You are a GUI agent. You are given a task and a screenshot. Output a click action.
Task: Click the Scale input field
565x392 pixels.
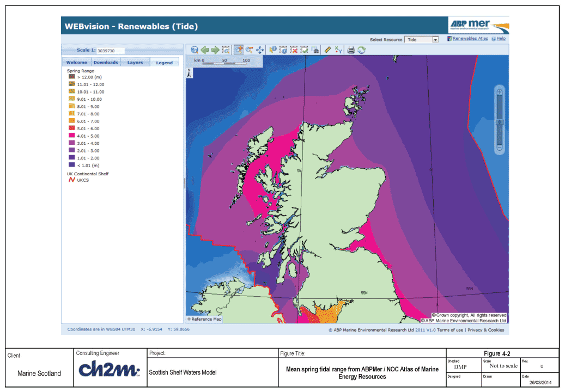click(x=110, y=51)
